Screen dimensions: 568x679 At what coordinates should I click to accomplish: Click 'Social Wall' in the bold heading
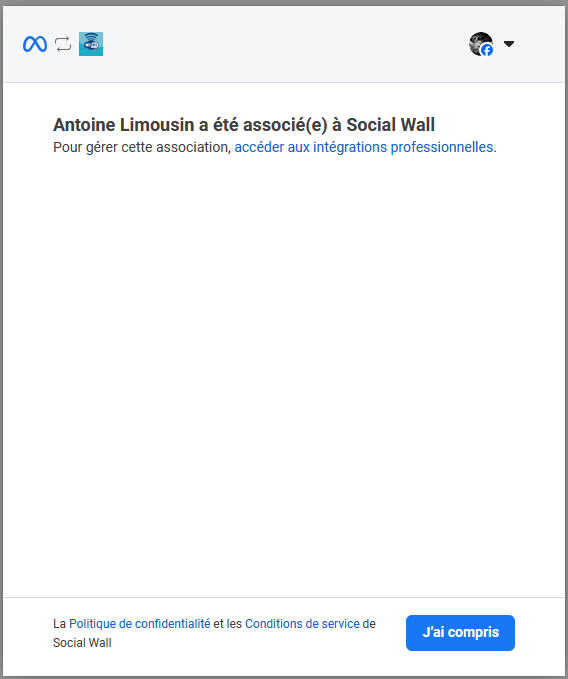(390, 125)
